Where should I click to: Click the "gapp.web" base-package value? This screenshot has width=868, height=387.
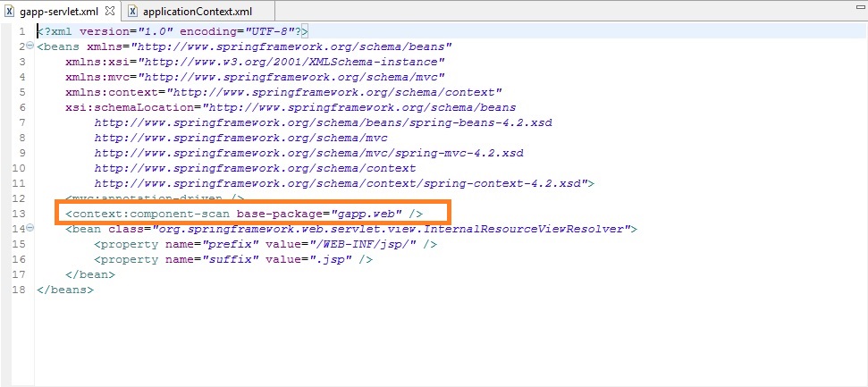pos(367,214)
